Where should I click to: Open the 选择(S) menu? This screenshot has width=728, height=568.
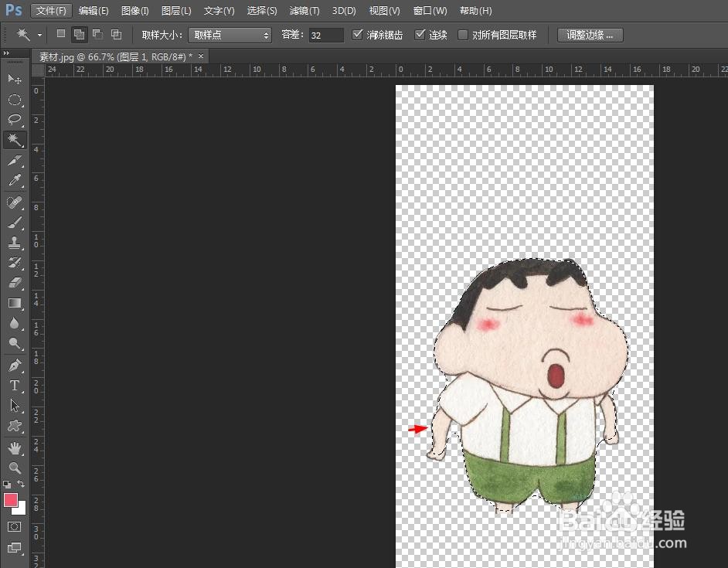[262, 11]
